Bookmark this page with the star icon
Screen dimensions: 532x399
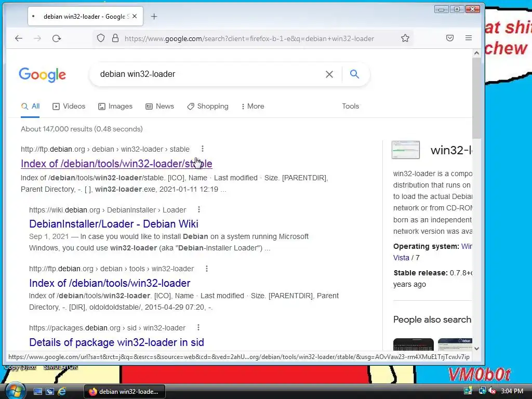(x=405, y=38)
